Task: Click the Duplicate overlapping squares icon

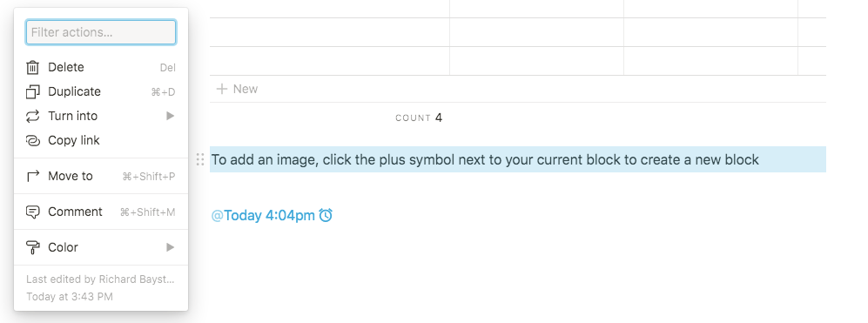Action: pos(33,92)
